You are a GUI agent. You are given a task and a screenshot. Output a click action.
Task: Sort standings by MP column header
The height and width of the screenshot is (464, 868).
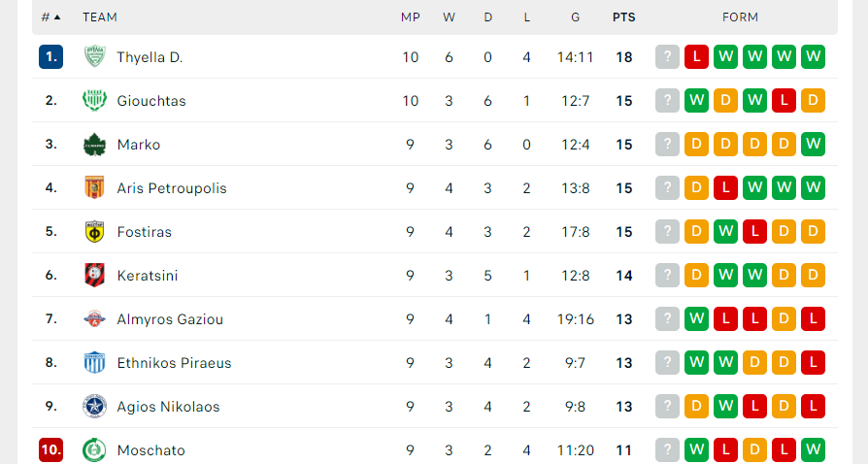click(410, 17)
